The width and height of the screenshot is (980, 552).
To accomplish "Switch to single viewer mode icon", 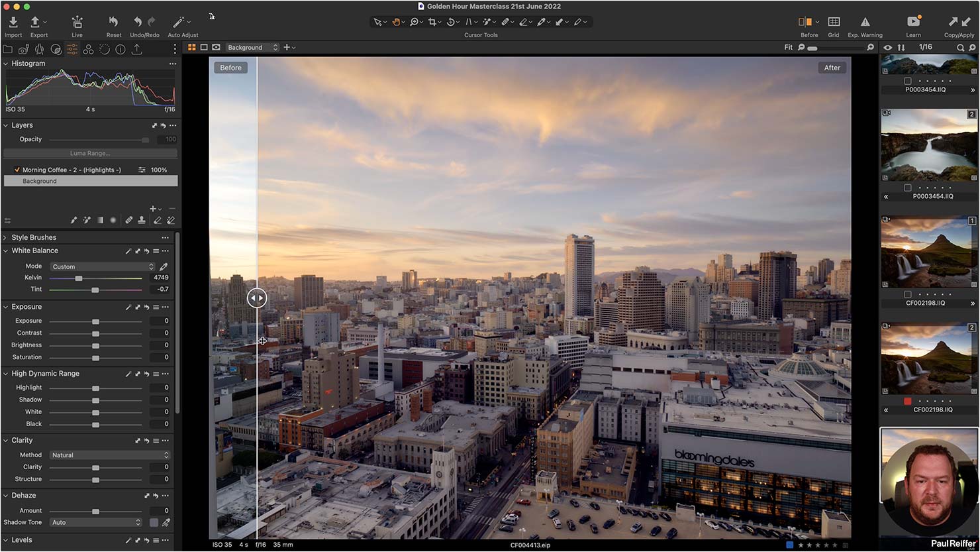I will click(x=204, y=48).
